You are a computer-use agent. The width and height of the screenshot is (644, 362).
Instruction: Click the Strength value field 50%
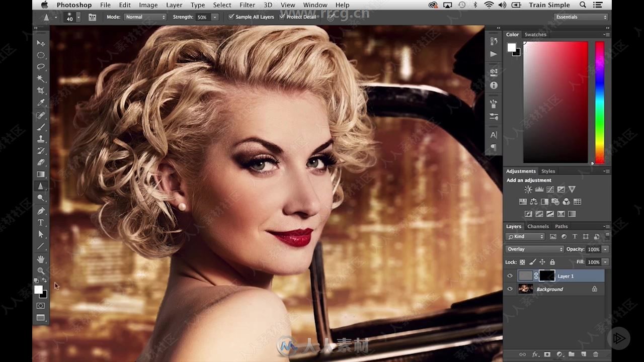[203, 17]
